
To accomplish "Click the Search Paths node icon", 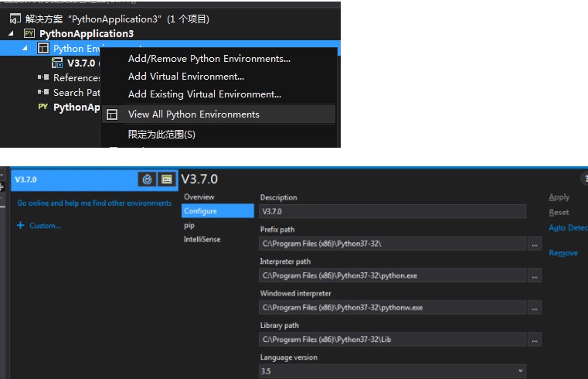I will [43, 92].
